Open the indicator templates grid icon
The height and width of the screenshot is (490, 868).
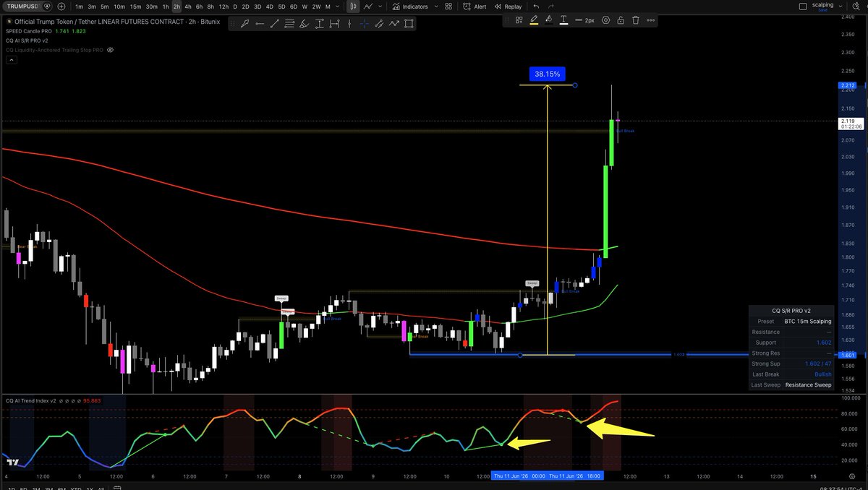coord(448,7)
